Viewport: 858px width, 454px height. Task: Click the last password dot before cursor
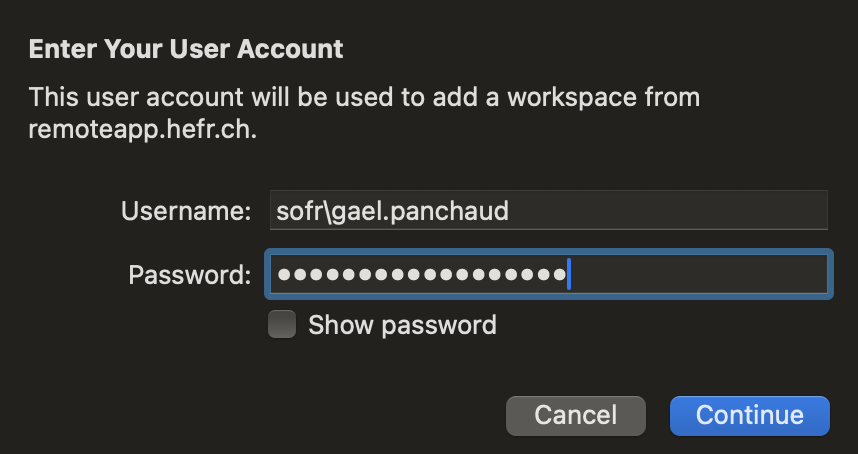click(x=559, y=274)
